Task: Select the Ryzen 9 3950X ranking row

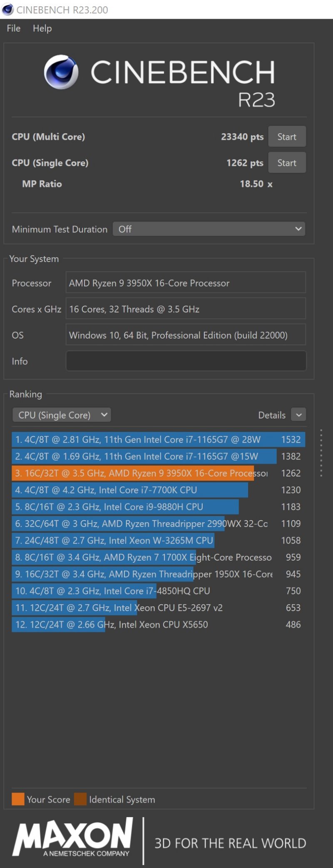Action: click(159, 473)
